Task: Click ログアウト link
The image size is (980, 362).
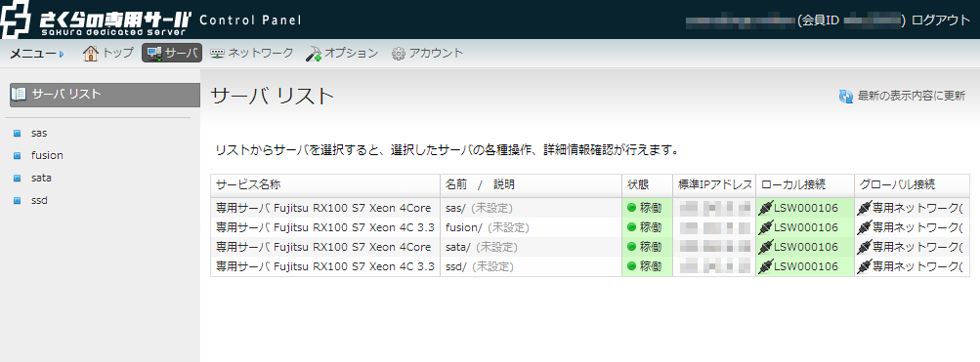Action: point(941,20)
